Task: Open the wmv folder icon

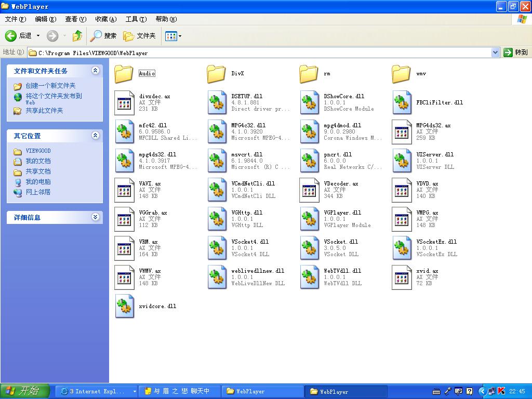Action: point(401,74)
